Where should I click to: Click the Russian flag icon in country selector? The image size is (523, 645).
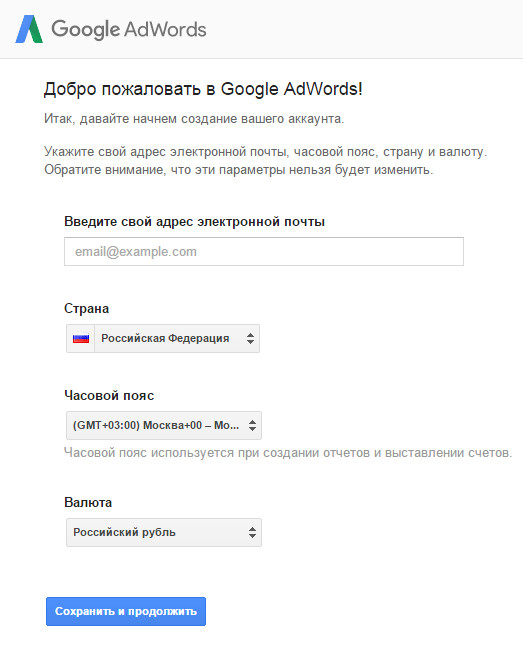(x=81, y=339)
